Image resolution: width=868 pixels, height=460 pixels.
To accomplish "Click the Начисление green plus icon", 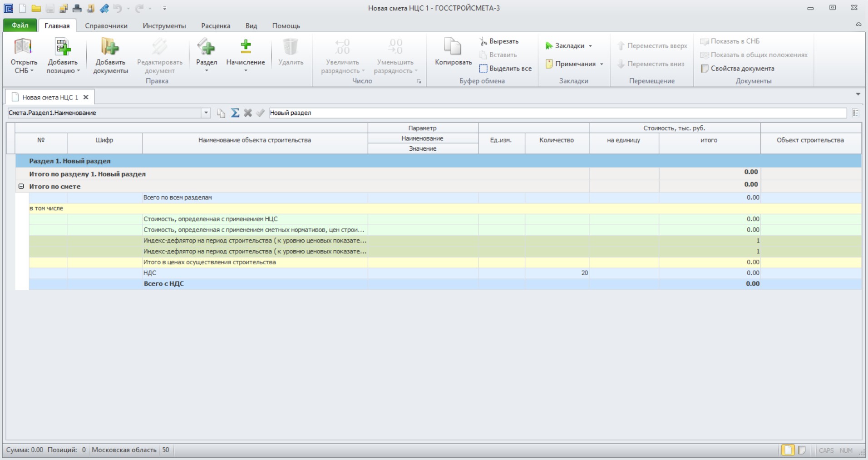I will click(x=246, y=46).
